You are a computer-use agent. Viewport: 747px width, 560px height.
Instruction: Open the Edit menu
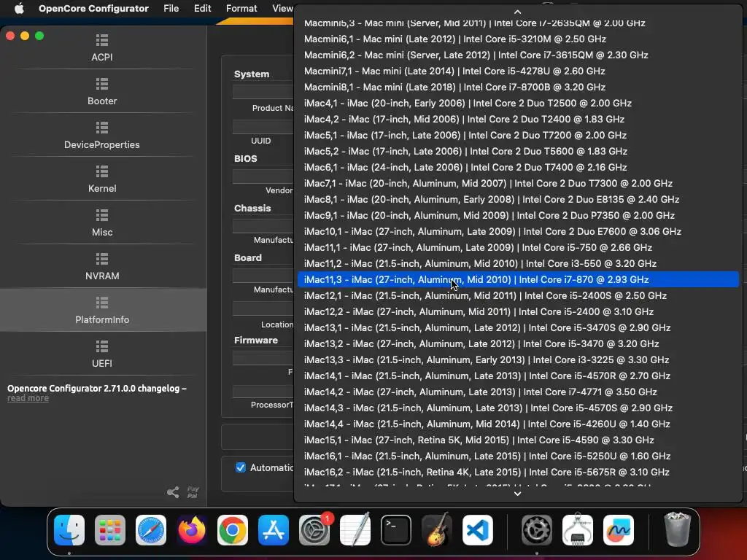(x=203, y=8)
